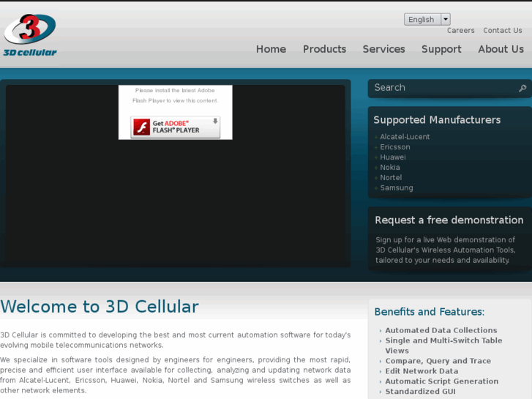Select Nortel manufacturer link
This screenshot has width=532, height=399.
[x=391, y=178]
